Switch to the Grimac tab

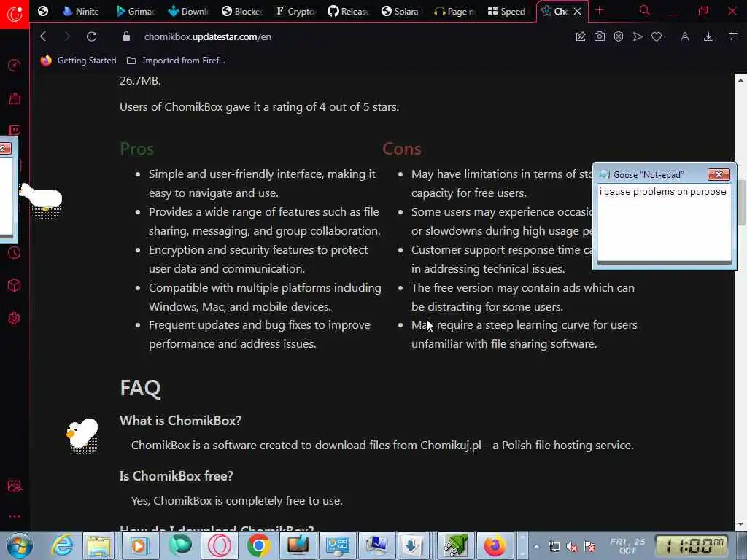click(x=135, y=11)
